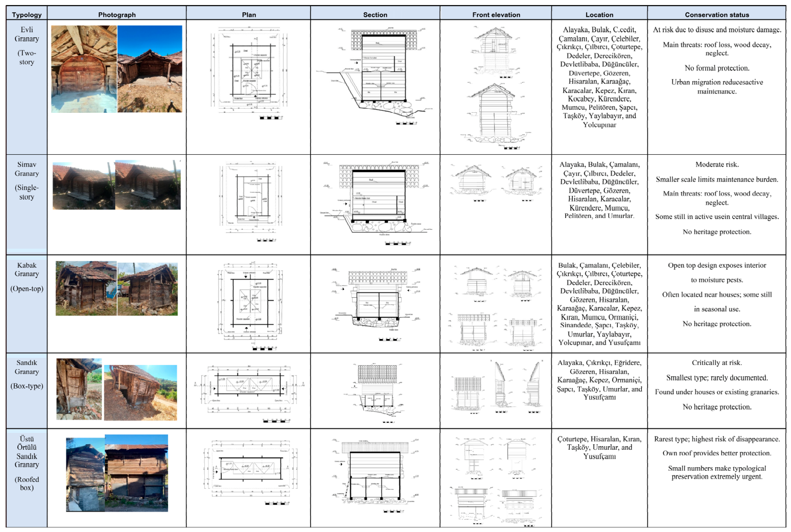Select "Smallest type; rarely documented."
The image size is (791, 532).
[717, 378]
